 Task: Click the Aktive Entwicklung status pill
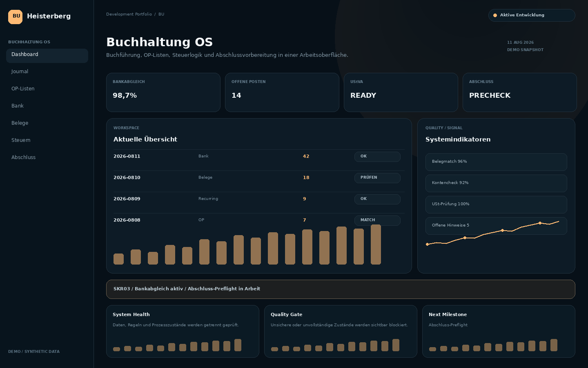tap(532, 15)
